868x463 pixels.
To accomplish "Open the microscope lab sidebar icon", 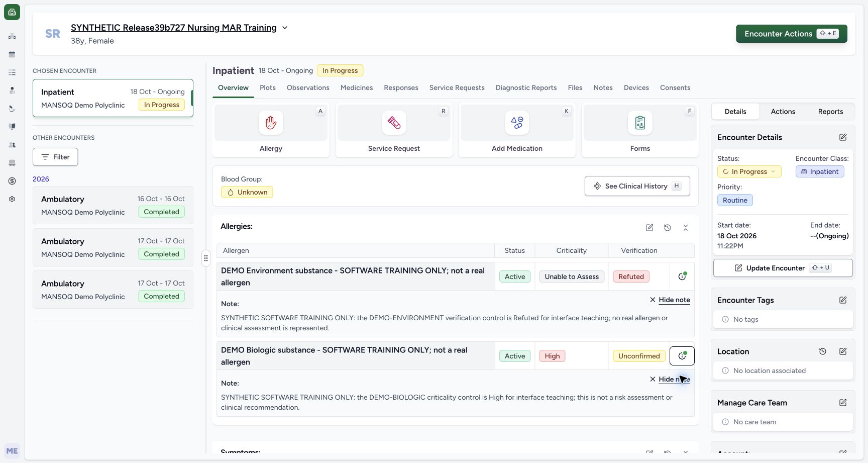I will [12, 109].
